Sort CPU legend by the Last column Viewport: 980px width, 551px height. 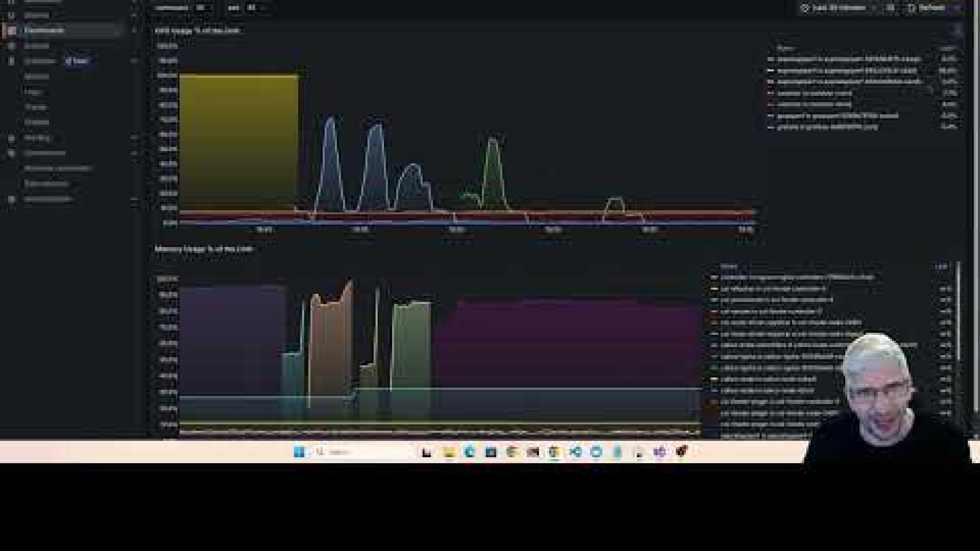tap(947, 48)
